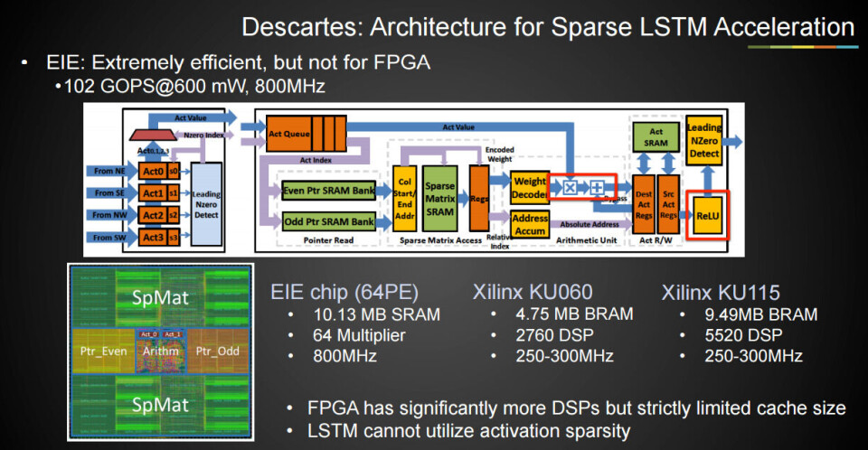Image resolution: width=868 pixels, height=450 pixels.
Task: Click the 'Encoded Weight' label
Action: click(x=499, y=155)
